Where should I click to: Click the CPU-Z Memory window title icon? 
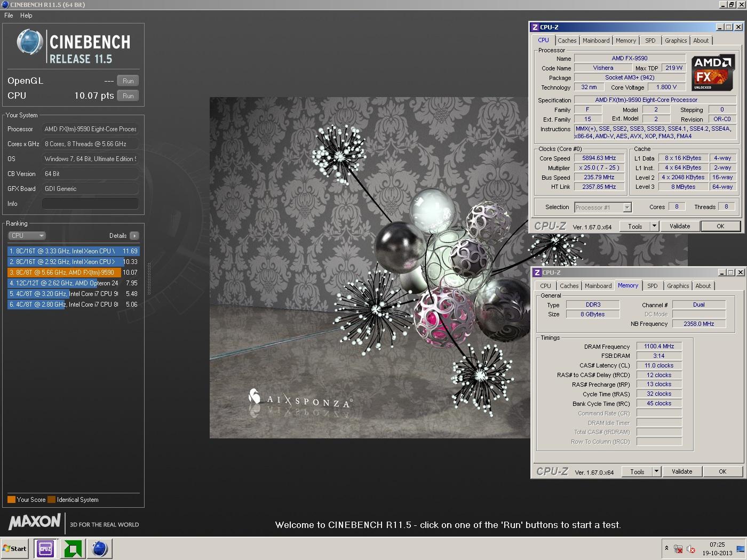coord(537,273)
